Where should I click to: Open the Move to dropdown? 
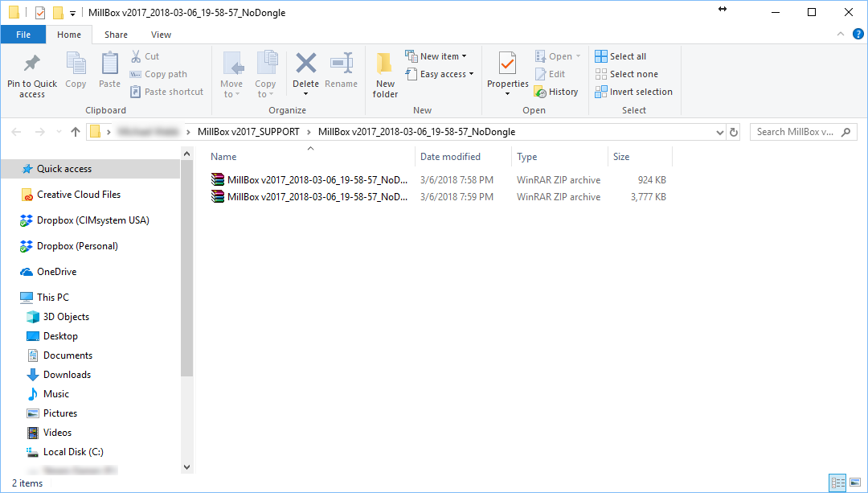pyautogui.click(x=231, y=76)
